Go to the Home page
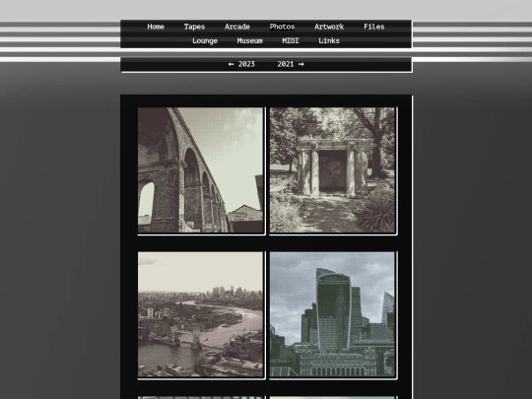Screen dimensions: 532x399 (156, 27)
